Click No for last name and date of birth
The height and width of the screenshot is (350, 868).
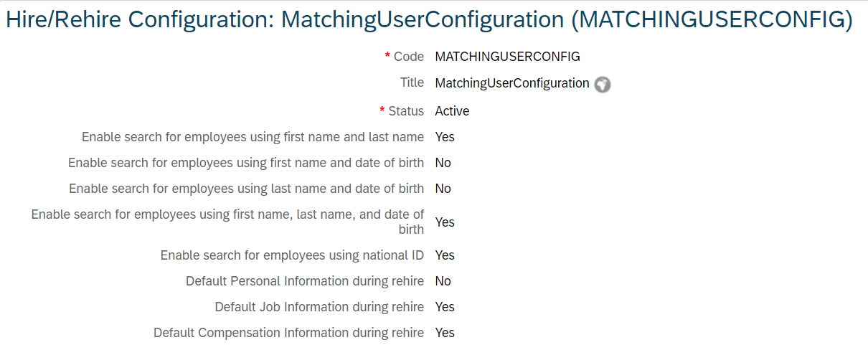(443, 189)
